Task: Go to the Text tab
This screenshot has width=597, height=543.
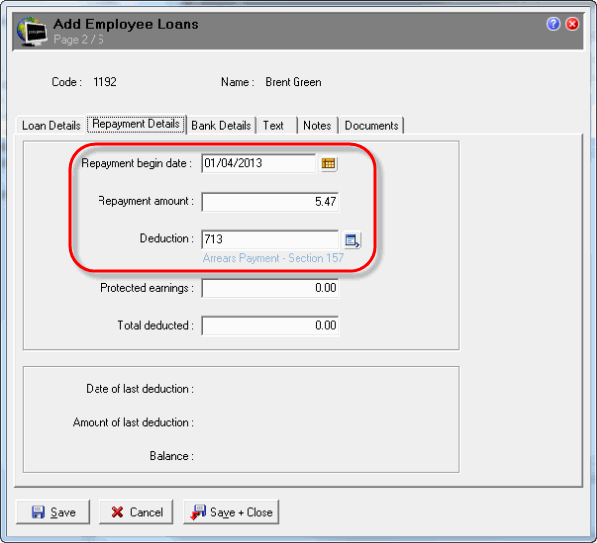Action: coord(273,125)
